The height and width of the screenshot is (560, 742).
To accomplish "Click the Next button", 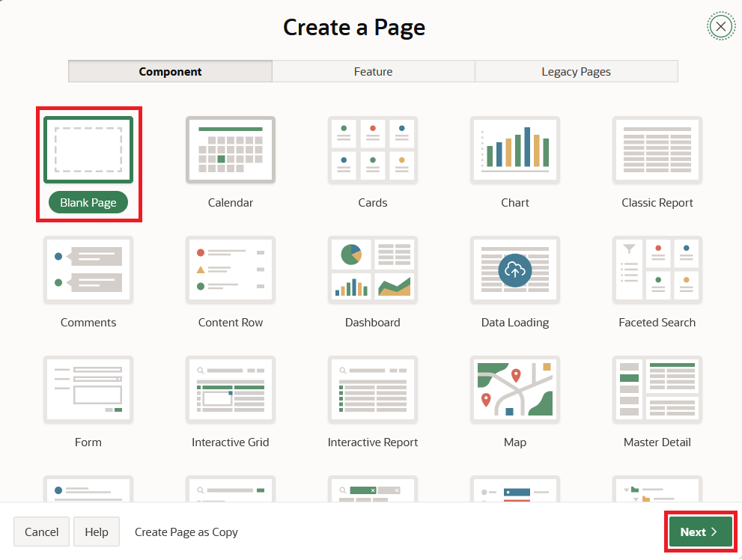I will pyautogui.click(x=700, y=532).
